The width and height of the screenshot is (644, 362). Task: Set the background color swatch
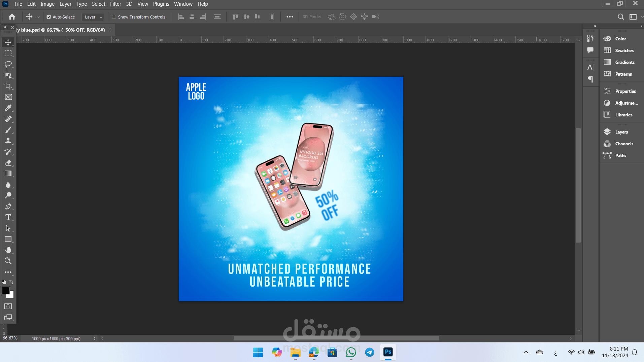[12, 296]
